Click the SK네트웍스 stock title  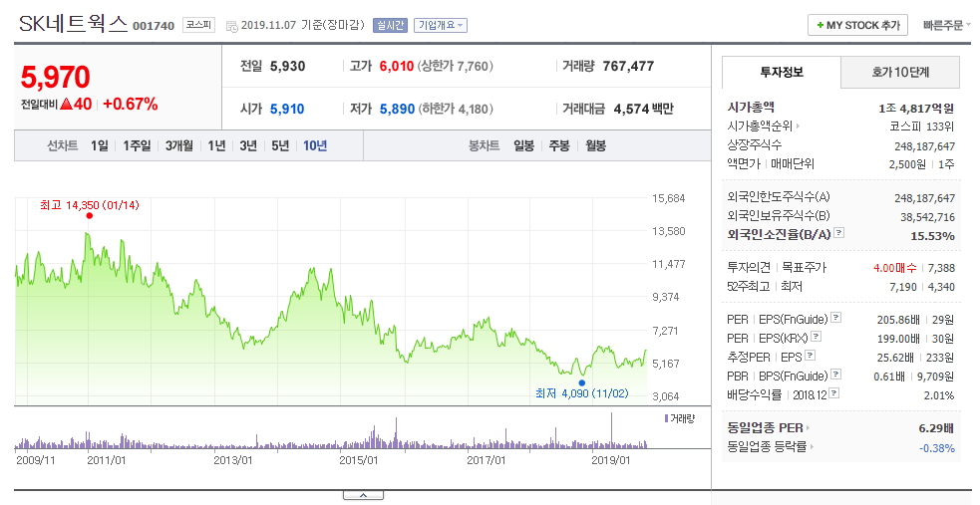pos(73,24)
